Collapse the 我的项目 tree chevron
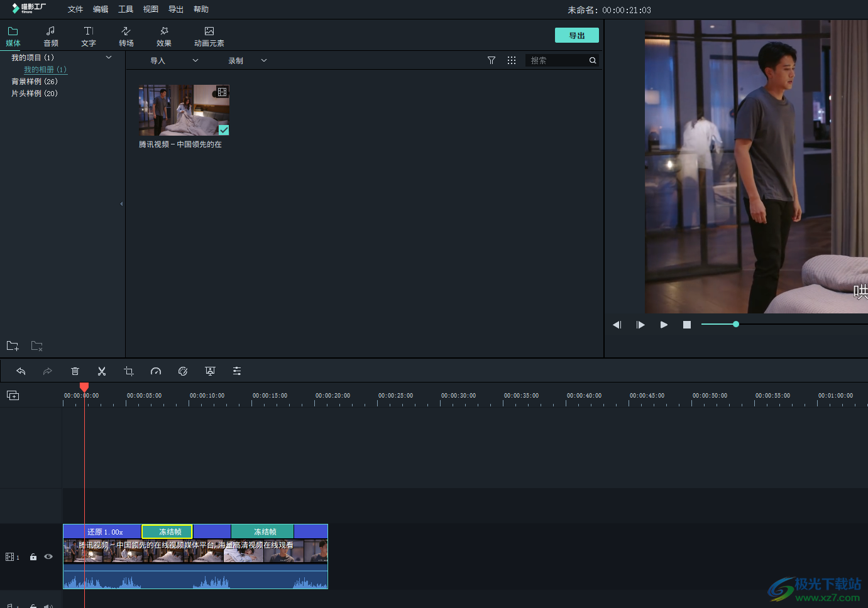This screenshot has width=868, height=608. (109, 57)
